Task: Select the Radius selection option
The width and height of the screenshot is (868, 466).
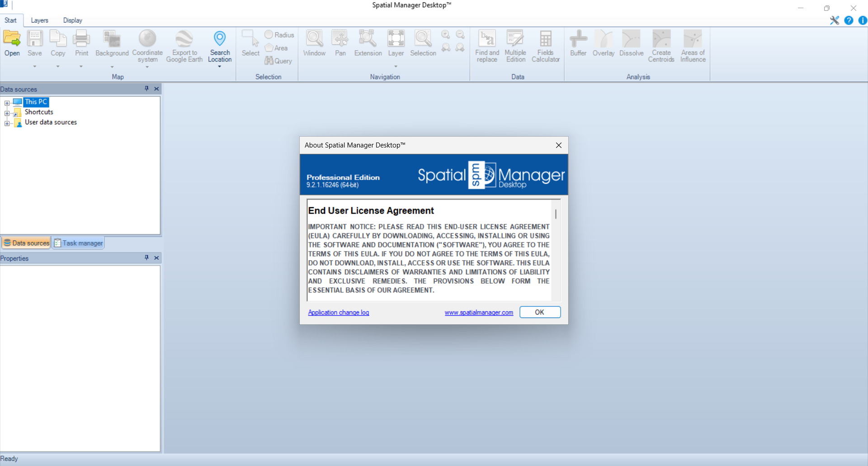Action: pyautogui.click(x=279, y=35)
